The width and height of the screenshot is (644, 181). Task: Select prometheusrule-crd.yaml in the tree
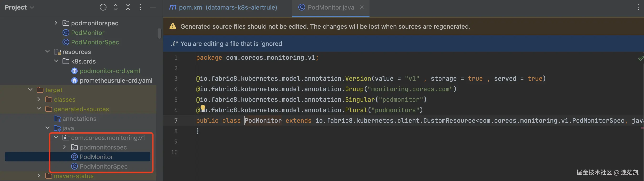(x=116, y=80)
